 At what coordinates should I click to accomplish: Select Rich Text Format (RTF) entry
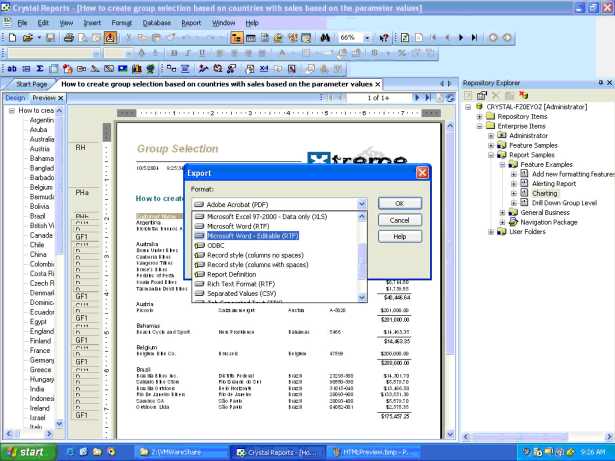241,284
